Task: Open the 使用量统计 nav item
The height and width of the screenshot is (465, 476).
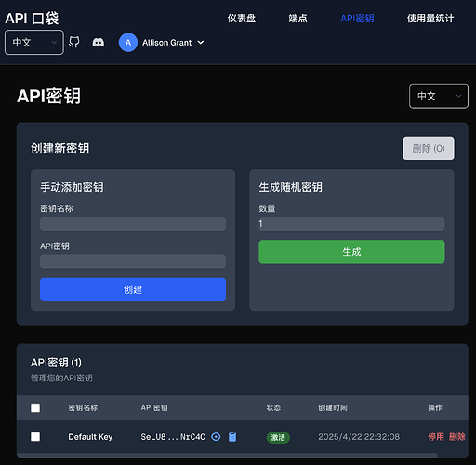Action: point(430,19)
